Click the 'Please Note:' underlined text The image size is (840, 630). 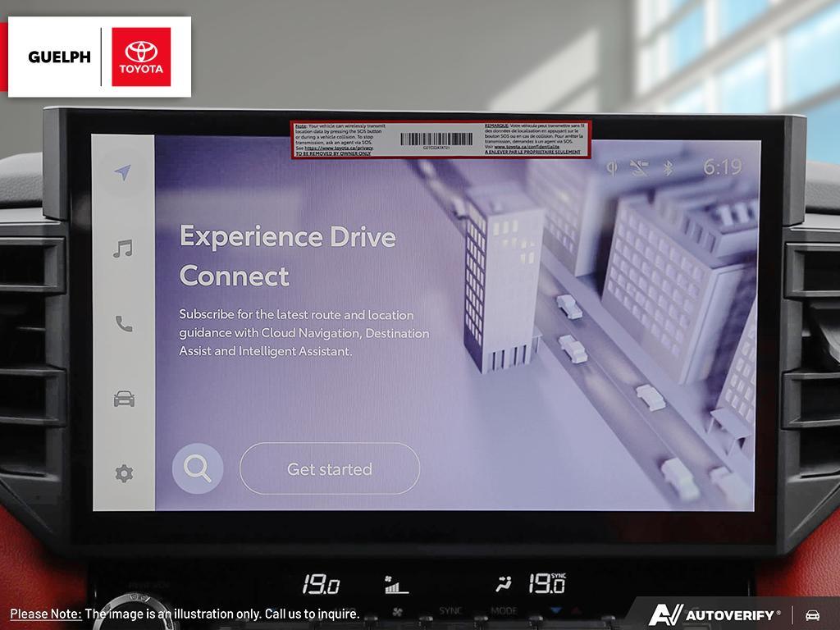(x=45, y=614)
